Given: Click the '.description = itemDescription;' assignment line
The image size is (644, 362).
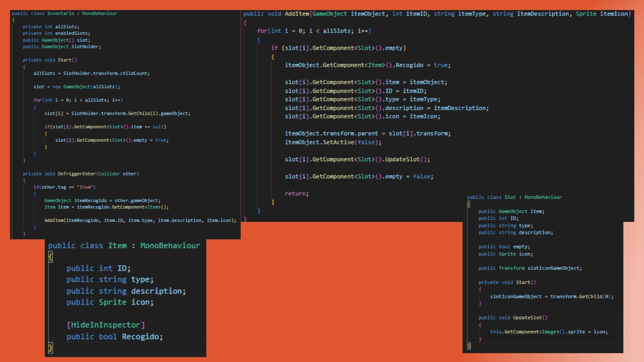Looking at the screenshot, I should [387, 108].
